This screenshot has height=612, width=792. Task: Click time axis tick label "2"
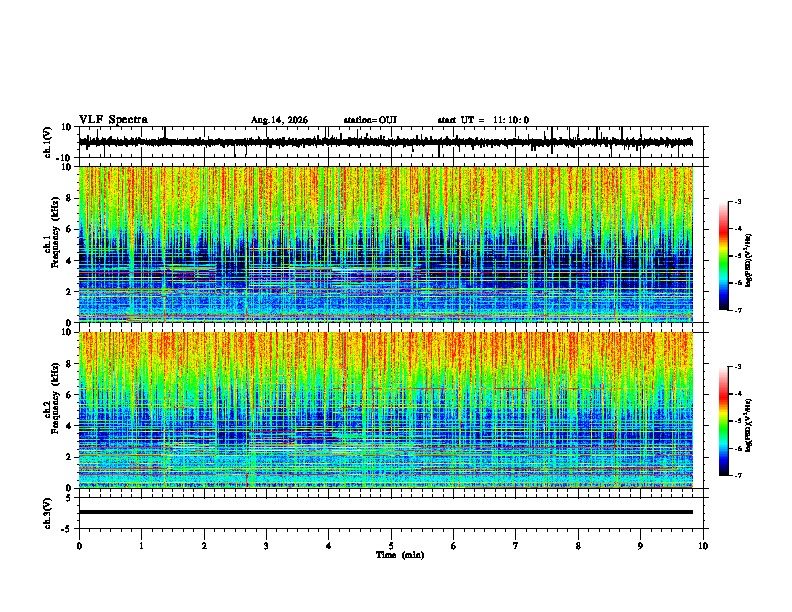(x=204, y=546)
